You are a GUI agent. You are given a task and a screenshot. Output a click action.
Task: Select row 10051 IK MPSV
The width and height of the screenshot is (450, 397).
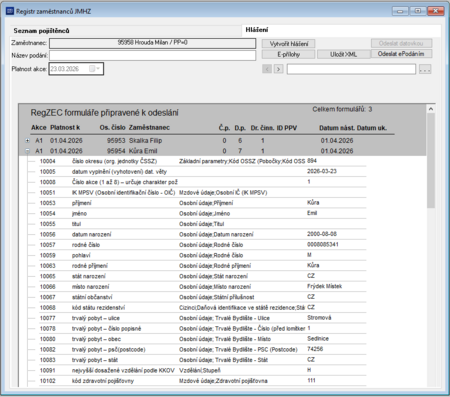[x=203, y=193]
